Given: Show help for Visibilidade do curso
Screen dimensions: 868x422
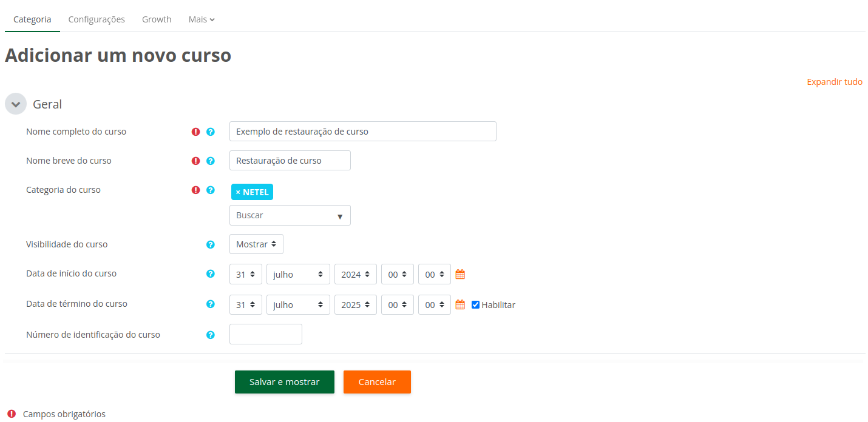Looking at the screenshot, I should point(211,244).
